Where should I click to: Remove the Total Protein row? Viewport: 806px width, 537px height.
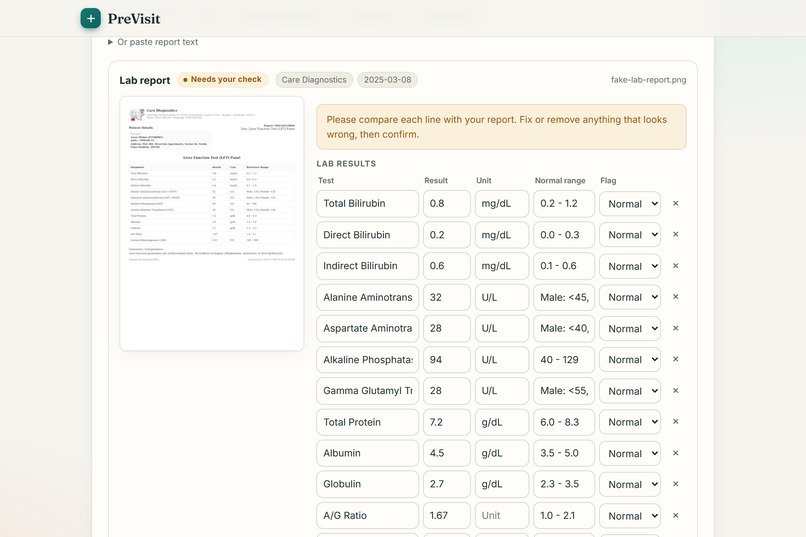[x=675, y=421]
